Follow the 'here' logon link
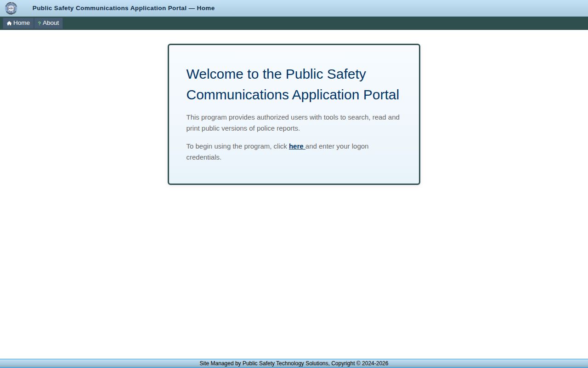This screenshot has width=588, height=368. click(297, 146)
